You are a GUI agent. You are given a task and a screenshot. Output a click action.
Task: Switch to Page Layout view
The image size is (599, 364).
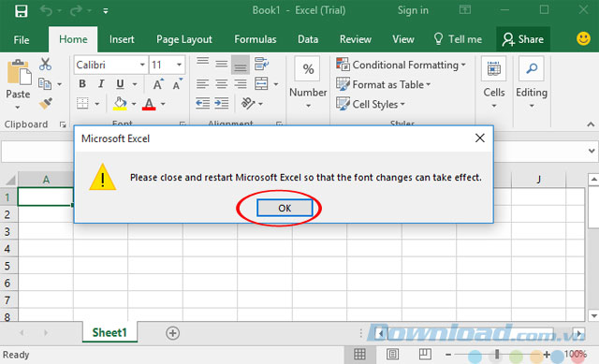(x=392, y=355)
